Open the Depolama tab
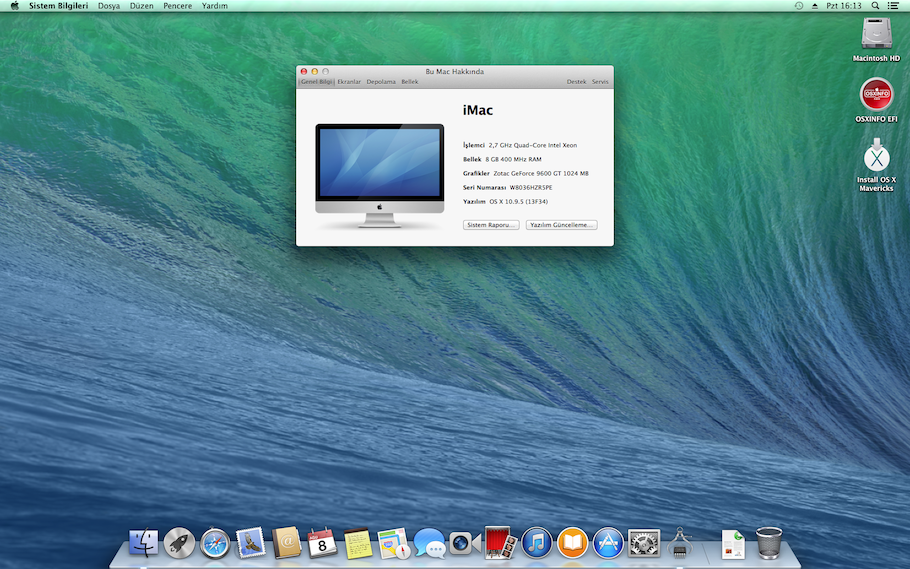This screenshot has height=569, width=910. 381,81
